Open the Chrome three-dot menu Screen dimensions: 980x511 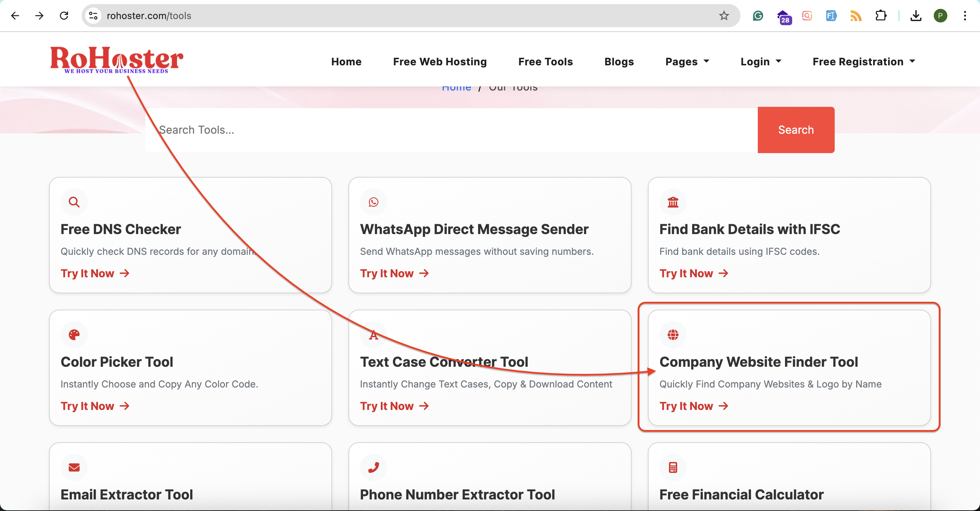tap(965, 16)
